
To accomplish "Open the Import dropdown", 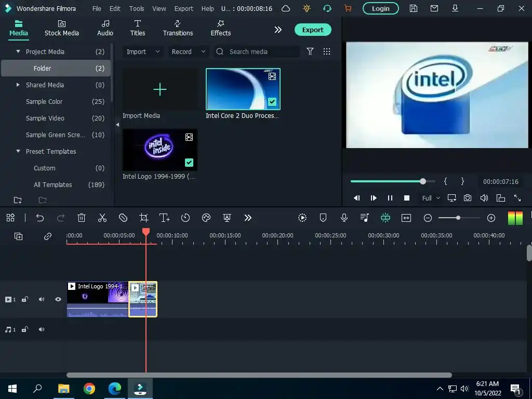I will [x=143, y=51].
